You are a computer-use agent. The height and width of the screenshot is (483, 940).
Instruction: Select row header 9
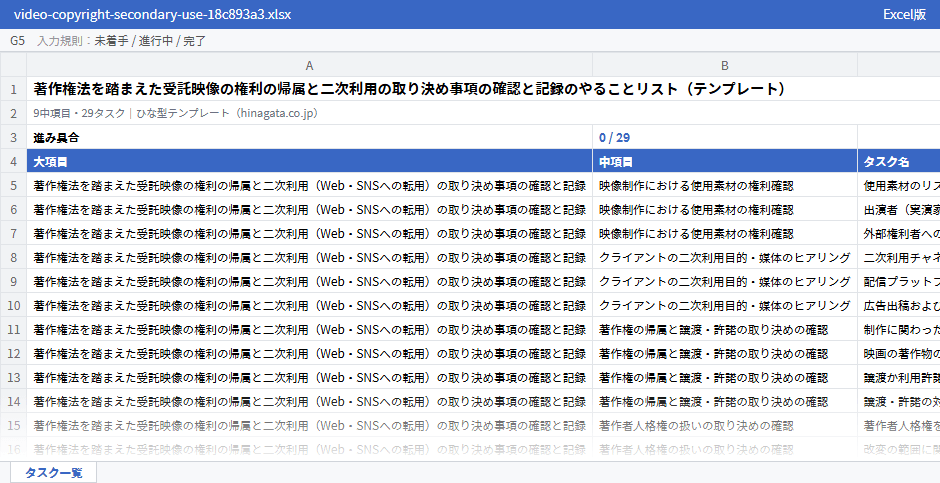pyautogui.click(x=13, y=281)
